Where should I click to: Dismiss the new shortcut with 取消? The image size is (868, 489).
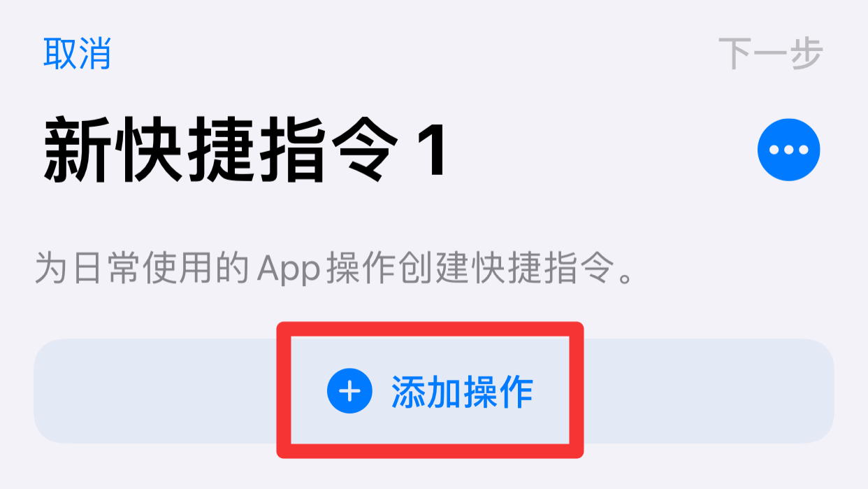[77, 53]
